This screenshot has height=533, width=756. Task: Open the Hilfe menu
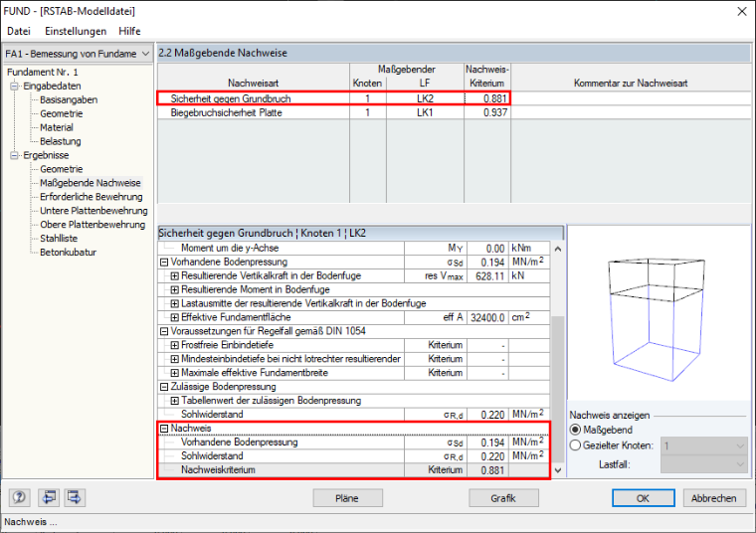[x=129, y=32]
